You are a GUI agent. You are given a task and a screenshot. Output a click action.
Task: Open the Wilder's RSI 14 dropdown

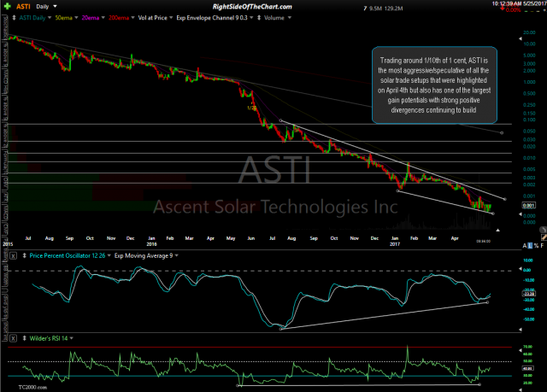[x=72, y=338]
